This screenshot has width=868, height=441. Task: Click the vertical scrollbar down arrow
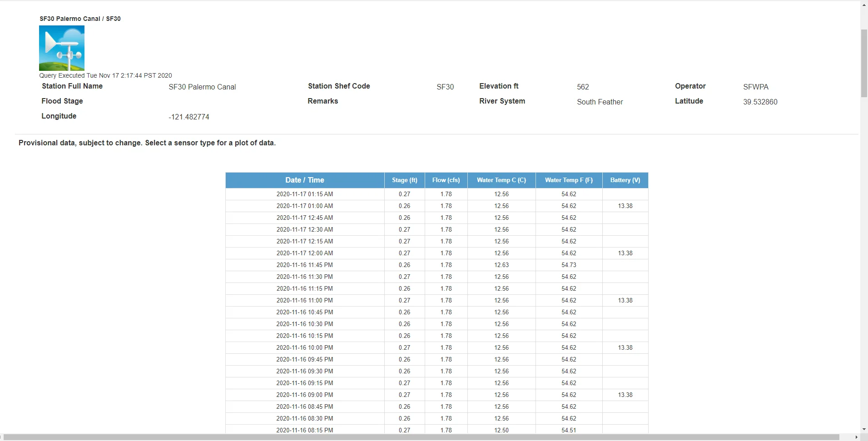[864, 429]
